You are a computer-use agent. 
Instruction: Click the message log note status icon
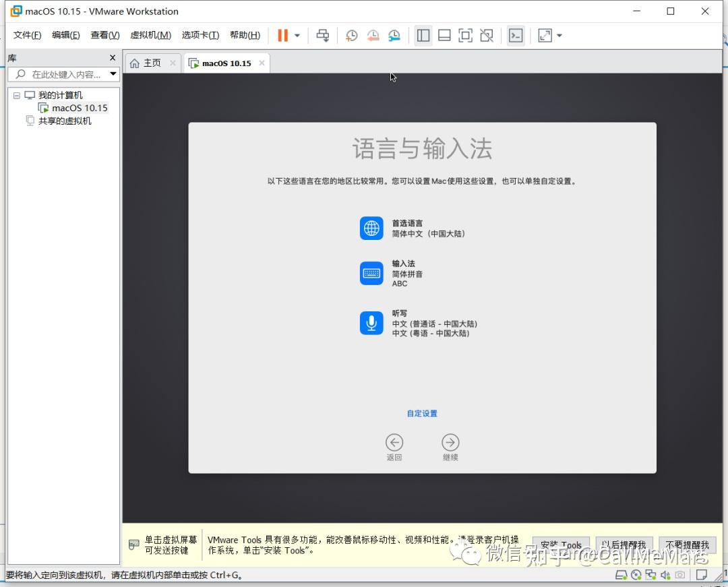[702, 576]
